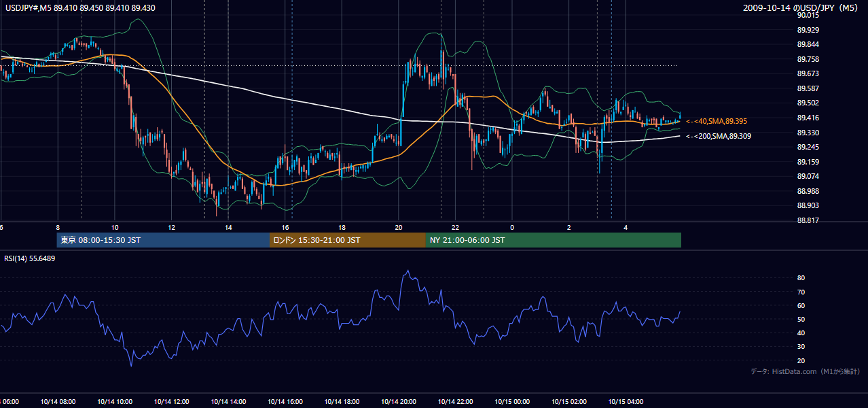
Task: Click the 89.330 price axis label
Action: [807, 133]
